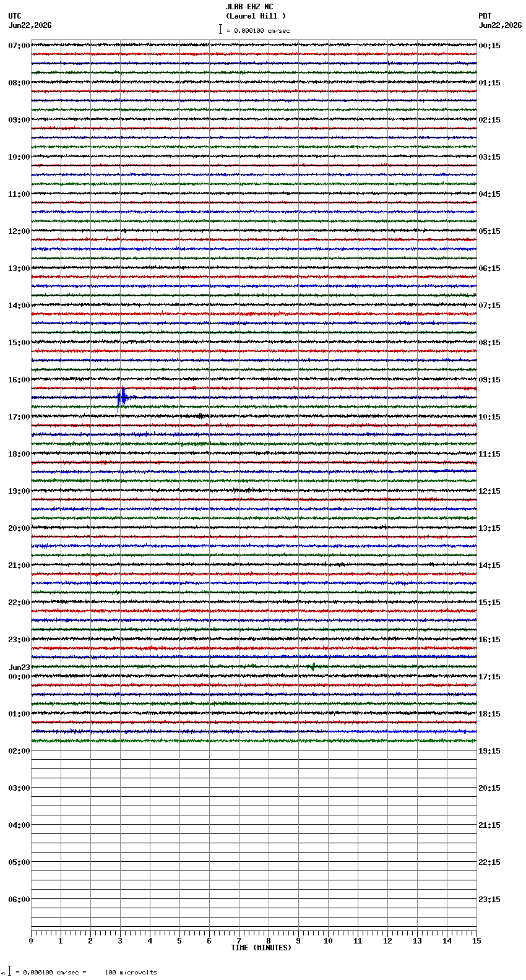Click the '16:00' UTC time label
The width and height of the screenshot is (526, 980).
19,380
